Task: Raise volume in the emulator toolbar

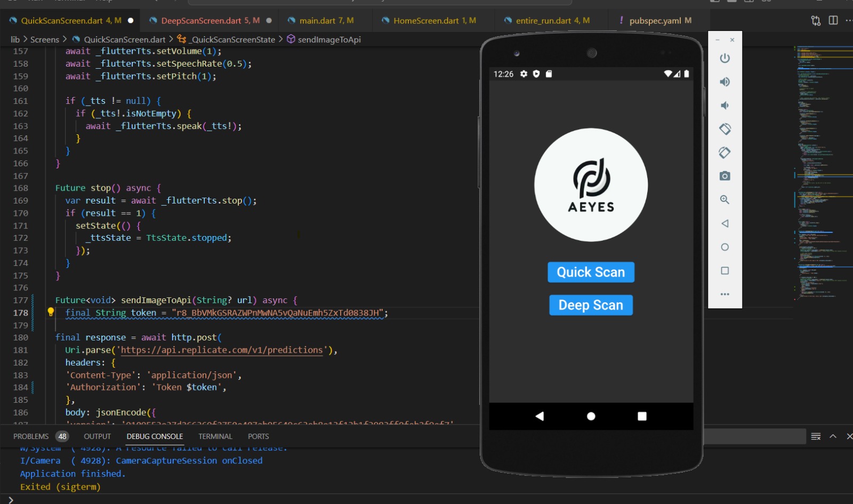Action: point(725,82)
